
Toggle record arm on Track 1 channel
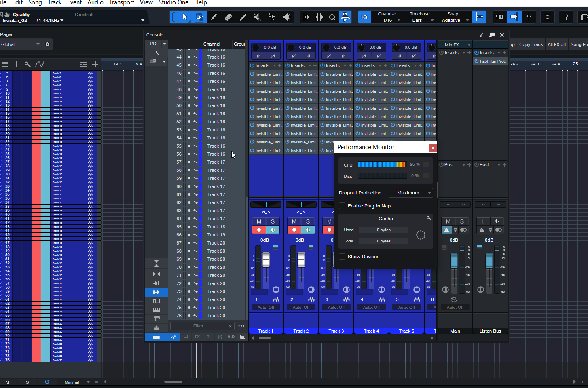(x=259, y=230)
